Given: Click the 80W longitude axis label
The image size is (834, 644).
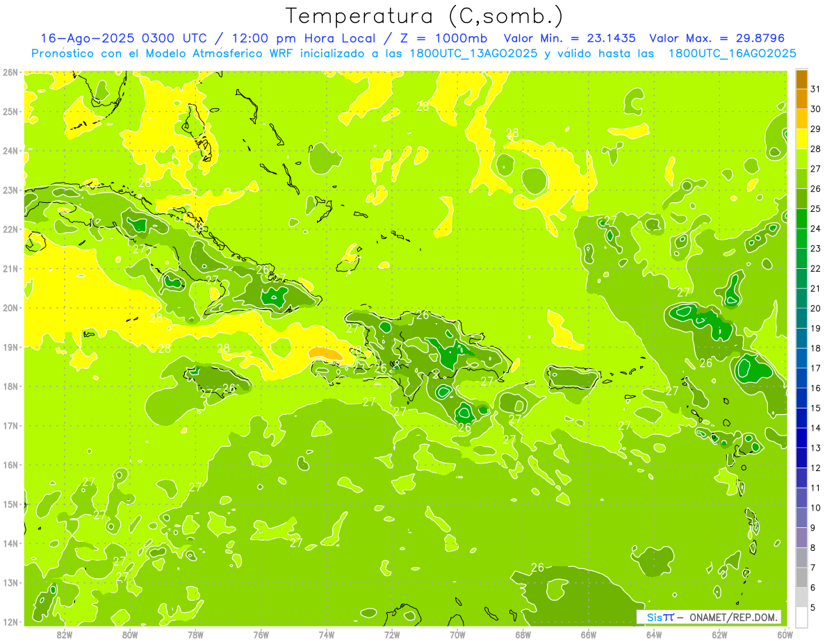Looking at the screenshot, I should [x=129, y=634].
